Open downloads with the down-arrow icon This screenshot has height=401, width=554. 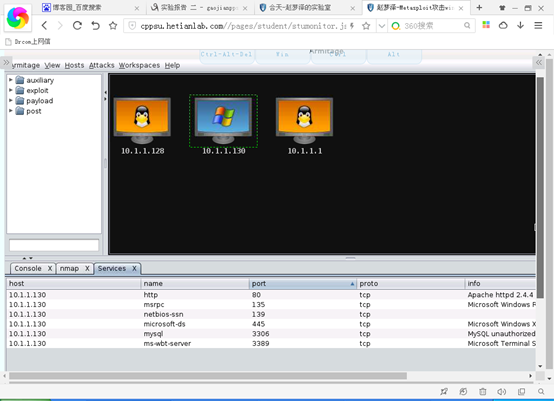[520, 25]
